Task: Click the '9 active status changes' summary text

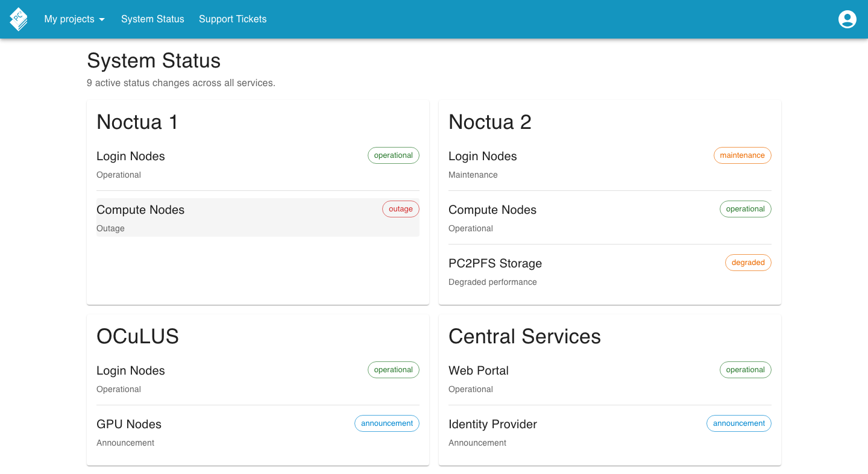Action: tap(181, 83)
